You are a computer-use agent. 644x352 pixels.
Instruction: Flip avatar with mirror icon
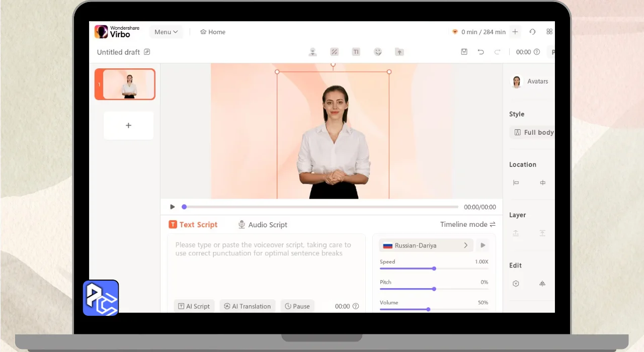point(542,284)
